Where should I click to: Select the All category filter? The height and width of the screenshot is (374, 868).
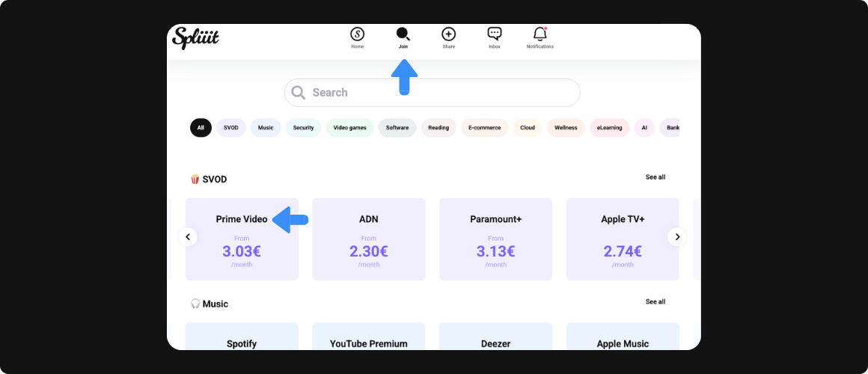pos(201,128)
